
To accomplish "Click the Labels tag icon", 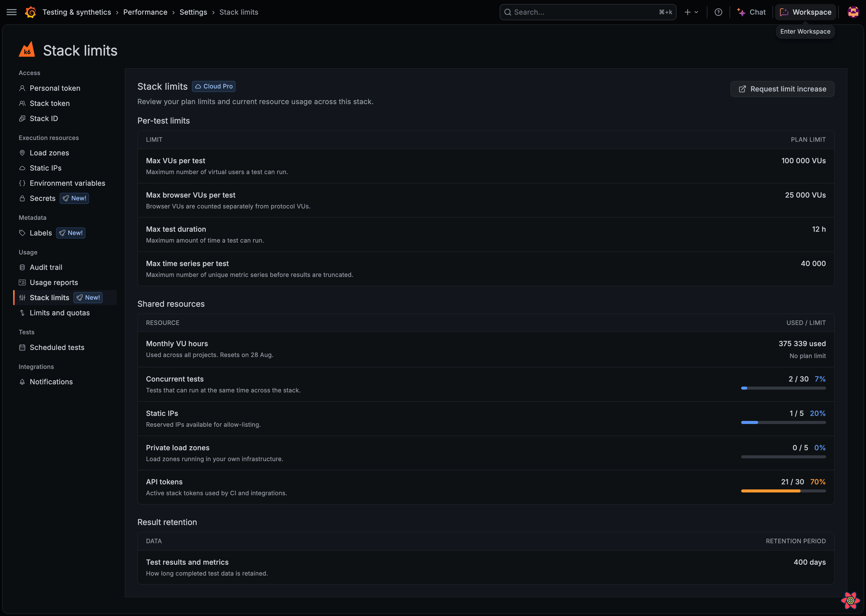I will tap(22, 233).
